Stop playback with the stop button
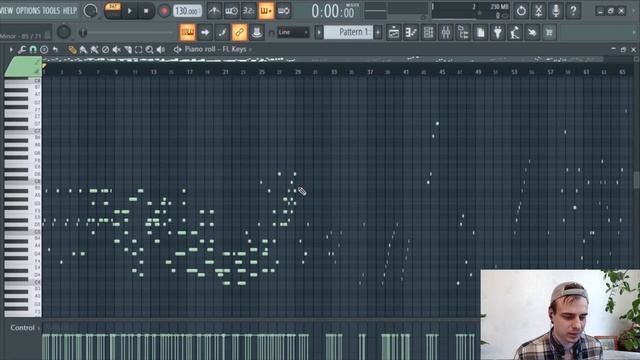 pos(146,11)
